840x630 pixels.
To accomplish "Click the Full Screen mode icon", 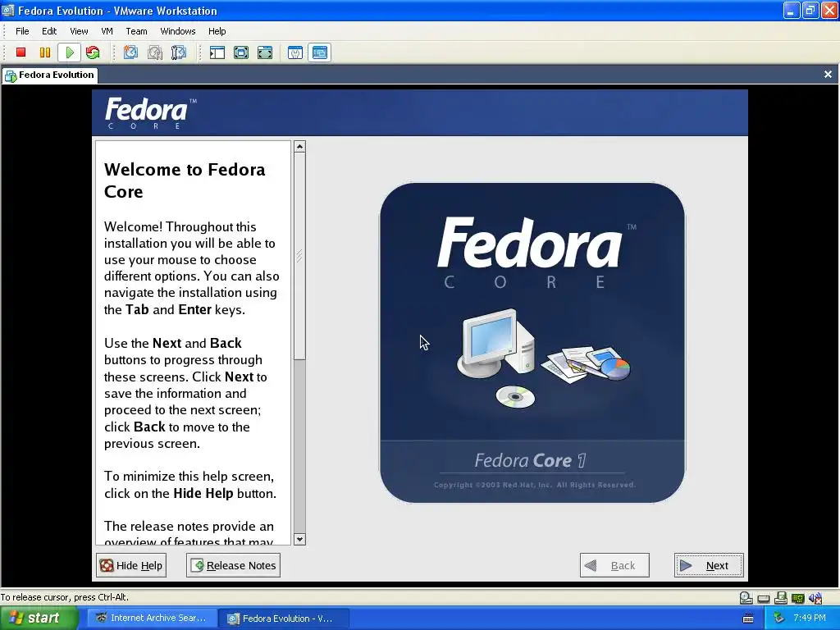I will 265,52.
